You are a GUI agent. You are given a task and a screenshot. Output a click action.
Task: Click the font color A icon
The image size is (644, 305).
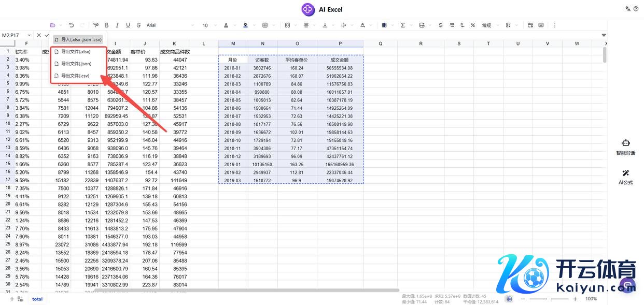[x=226, y=25]
